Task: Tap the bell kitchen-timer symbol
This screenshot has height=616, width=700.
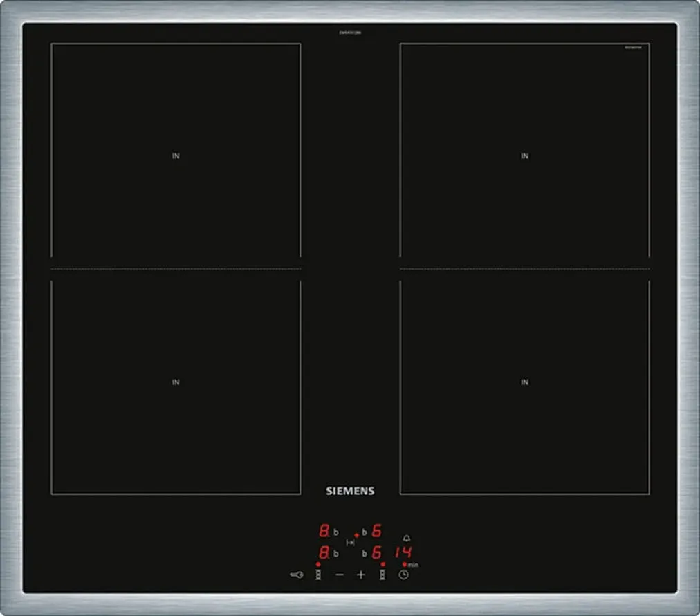Action: point(407,539)
